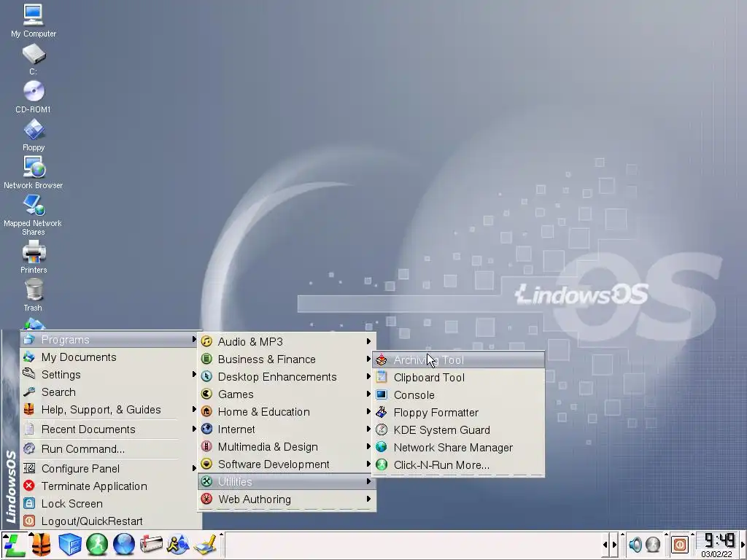Image resolution: width=747 pixels, height=560 pixels.
Task: Expand Help, Support, & Guides menu
Action: 109,410
